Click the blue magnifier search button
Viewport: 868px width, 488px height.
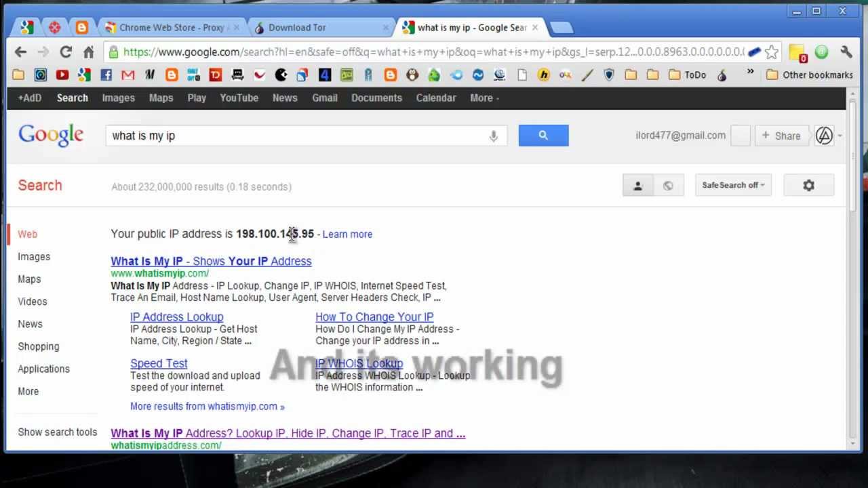click(x=543, y=136)
